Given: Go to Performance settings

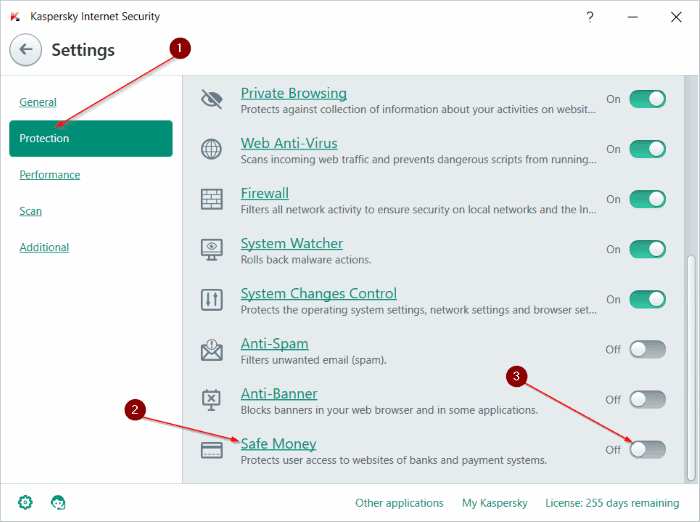Looking at the screenshot, I should pyautogui.click(x=50, y=175).
